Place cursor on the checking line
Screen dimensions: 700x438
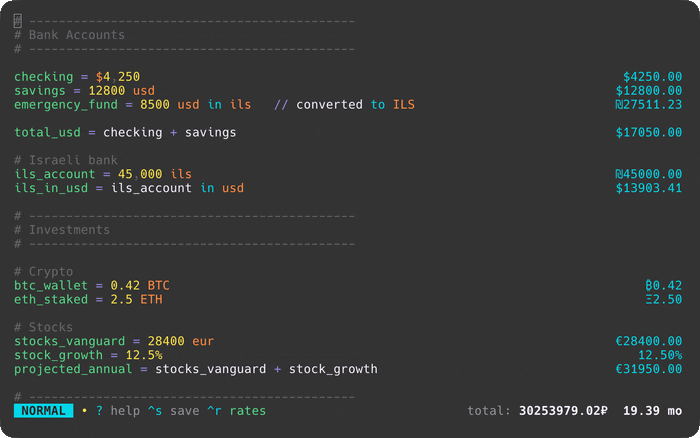click(77, 77)
